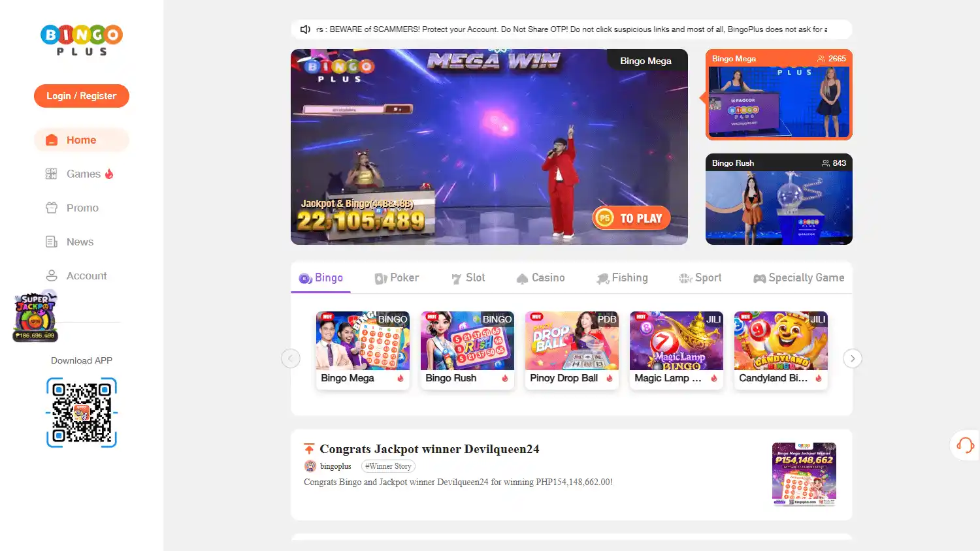Image resolution: width=980 pixels, height=551 pixels.
Task: Select the Slot category tab
Action: 468,278
